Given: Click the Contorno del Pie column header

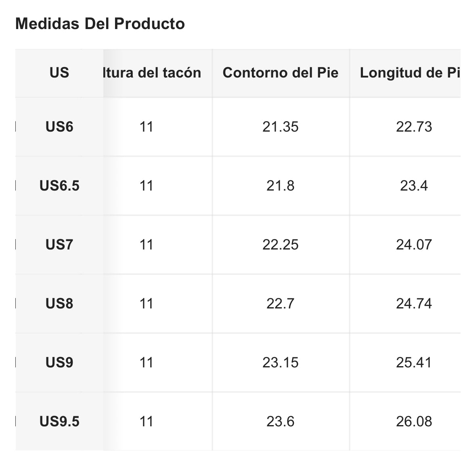Looking at the screenshot, I should (281, 73).
